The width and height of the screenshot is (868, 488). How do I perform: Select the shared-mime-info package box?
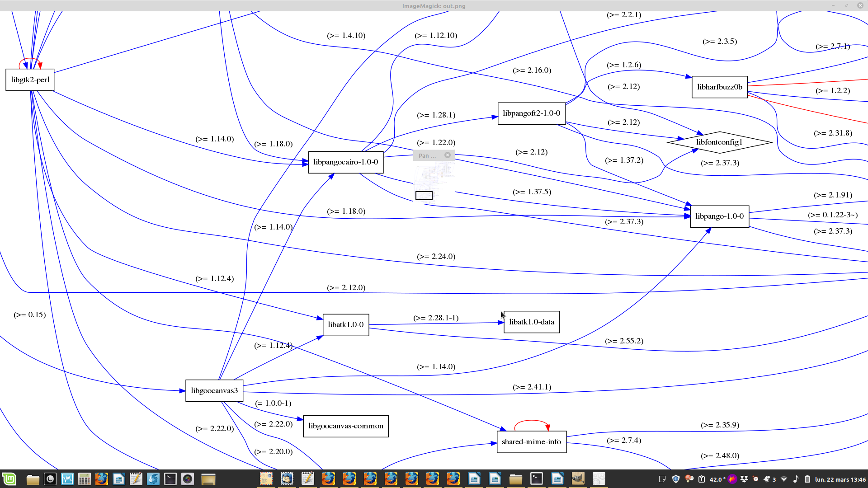[531, 442]
